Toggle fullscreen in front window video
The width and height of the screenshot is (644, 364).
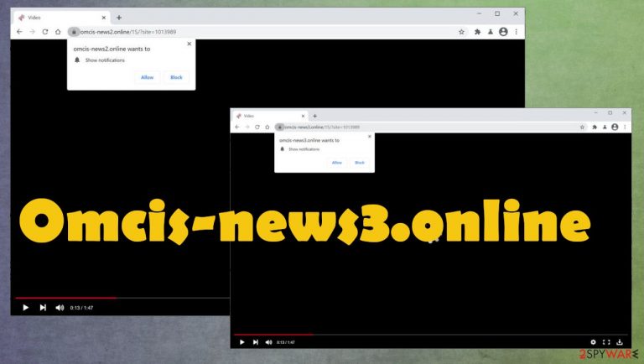tap(606, 342)
